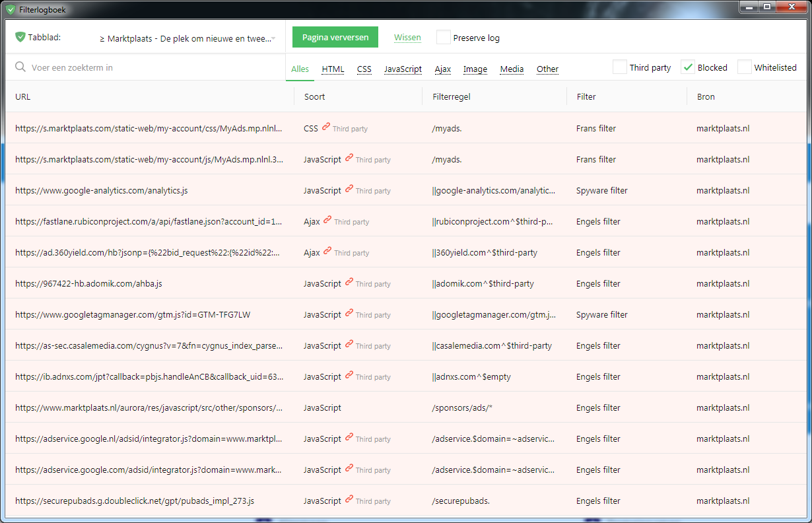Click the /sponsors/ads/* filter rule
Image resolution: width=812 pixels, height=523 pixels.
pyautogui.click(x=462, y=407)
